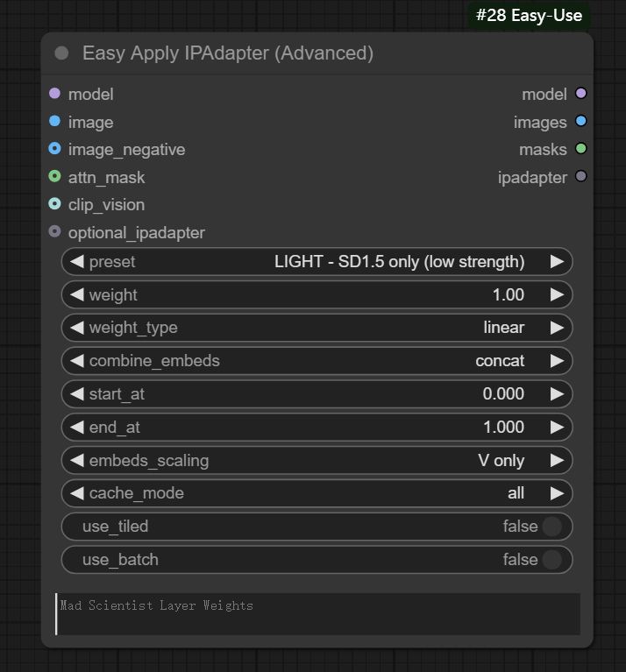The height and width of the screenshot is (672, 626).
Task: Click the masks output connector dot
Action: point(580,149)
